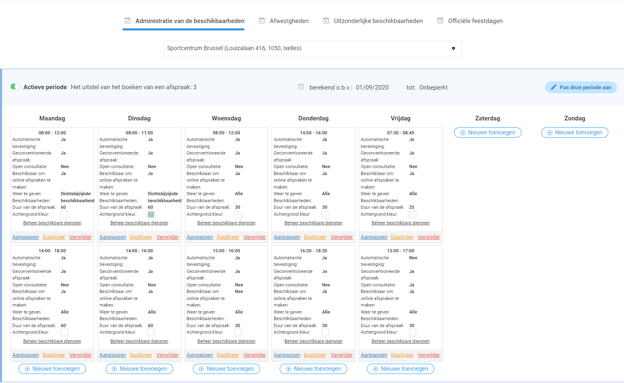624x383 pixels.
Task: Click Aanpassen on Dinsdag 08:00 - 11:00
Action: point(113,237)
